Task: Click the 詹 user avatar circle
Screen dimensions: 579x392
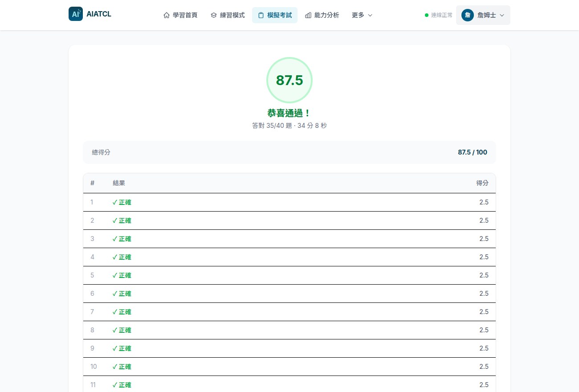Action: click(x=468, y=15)
